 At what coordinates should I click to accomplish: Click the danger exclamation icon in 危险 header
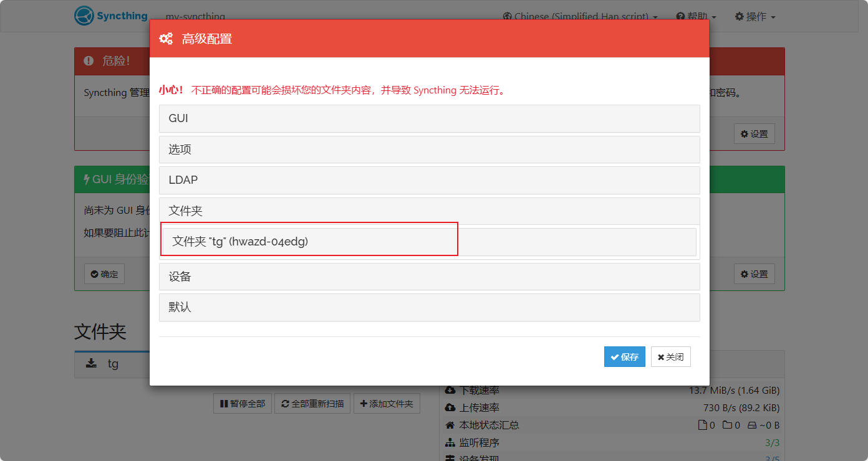coord(89,60)
